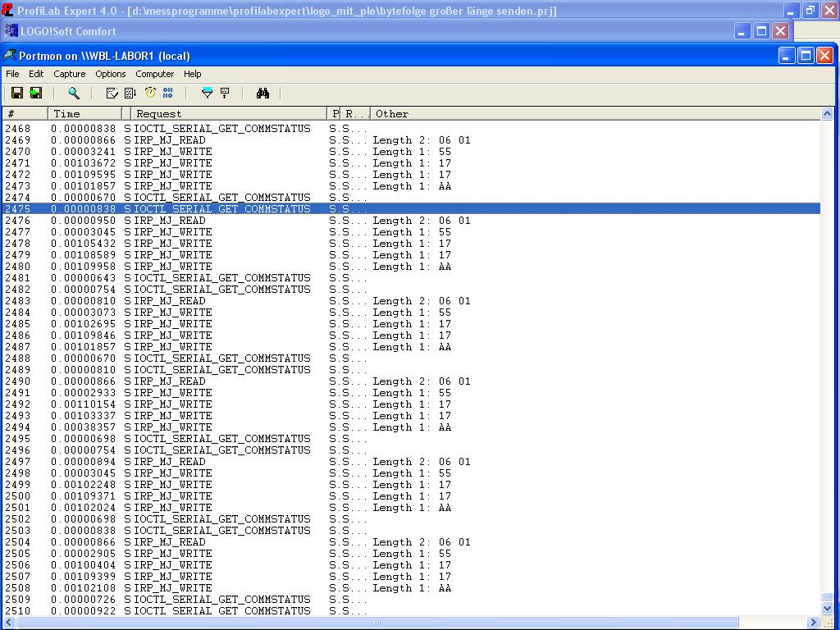Click time value 0.00110154
840x630 pixels.
tap(83, 404)
